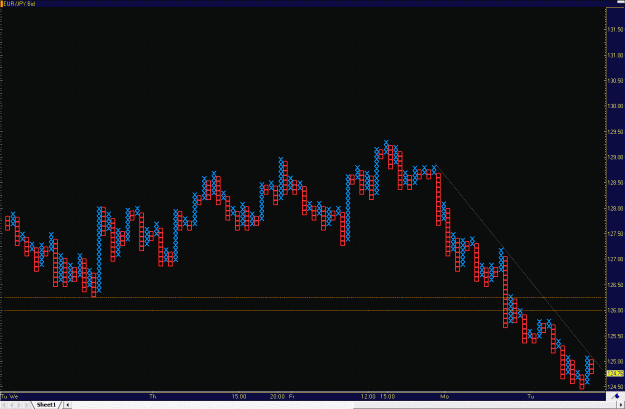The width and height of the screenshot is (625, 409).
Task: Click the blue pin icon beside the time axis
Action: 616,396
